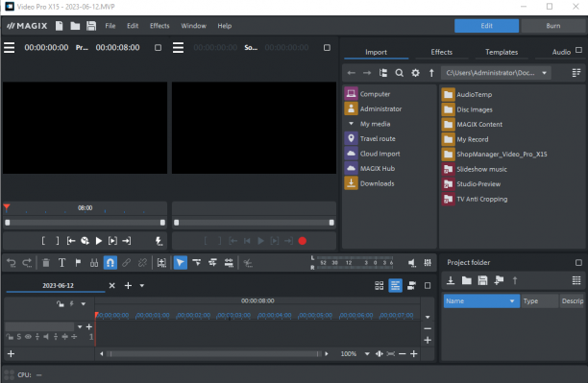Image resolution: width=588 pixels, height=383 pixels.
Task: Open track name dropdown arrow
Action: [80, 326]
